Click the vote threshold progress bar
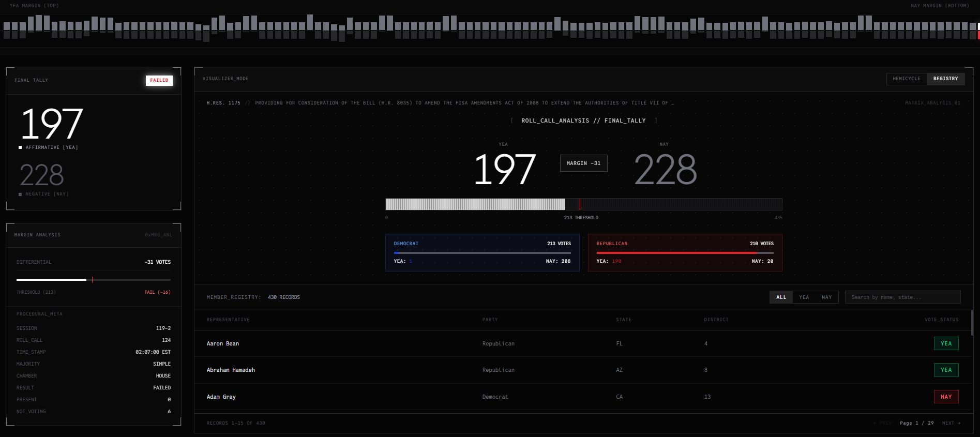The width and height of the screenshot is (980, 437). tap(583, 204)
